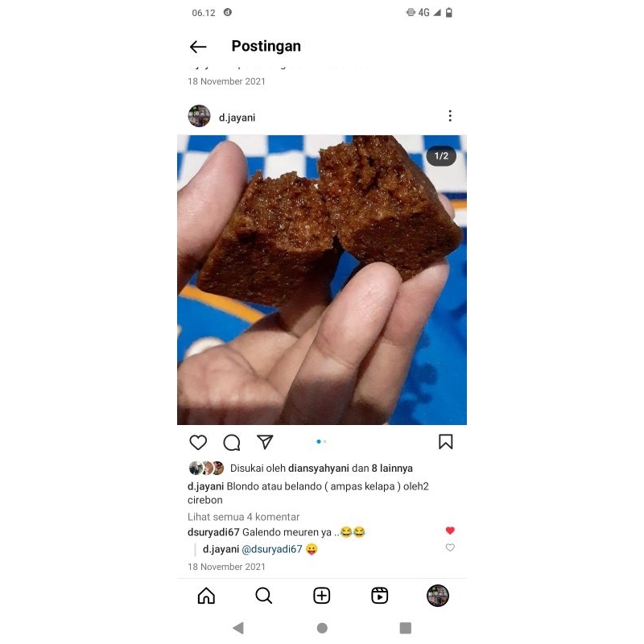Tap the @dsuryadi67 mention link
Screen dimensions: 644x644
click(272, 549)
